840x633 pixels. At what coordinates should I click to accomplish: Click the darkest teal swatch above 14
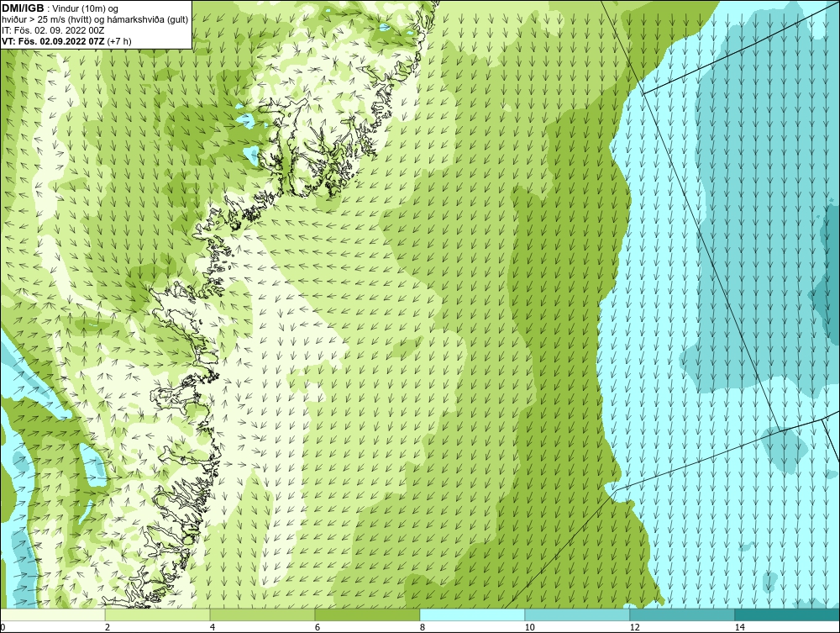[x=788, y=615]
